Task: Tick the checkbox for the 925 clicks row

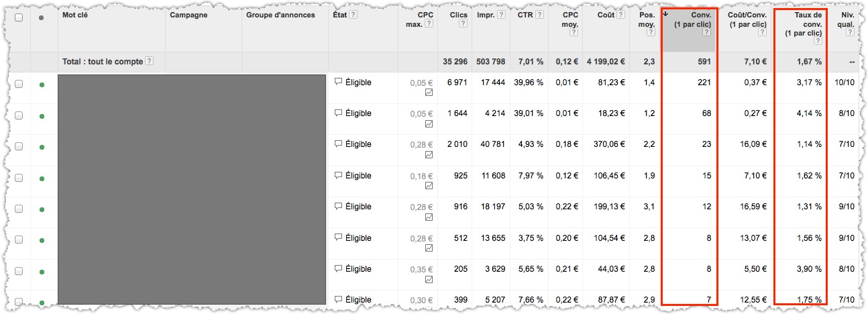Action: (19, 178)
